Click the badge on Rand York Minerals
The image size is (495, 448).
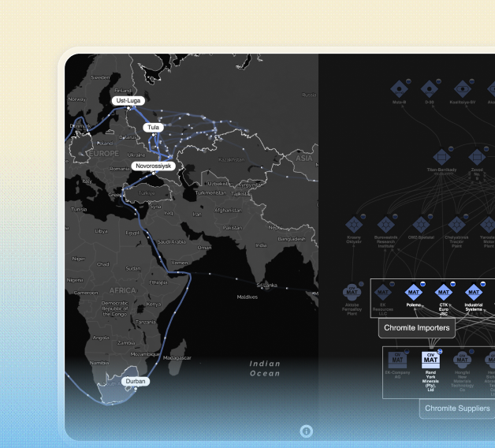pos(440,351)
